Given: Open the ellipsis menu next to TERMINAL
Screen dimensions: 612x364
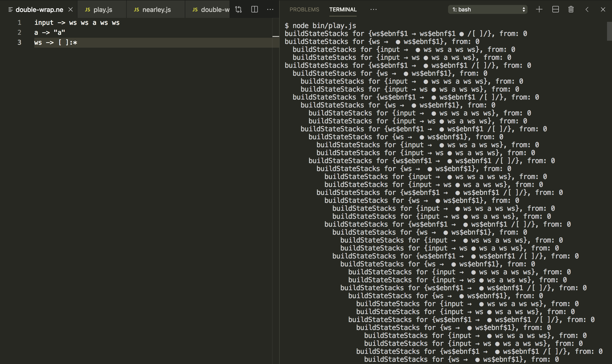Looking at the screenshot, I should pos(374,9).
